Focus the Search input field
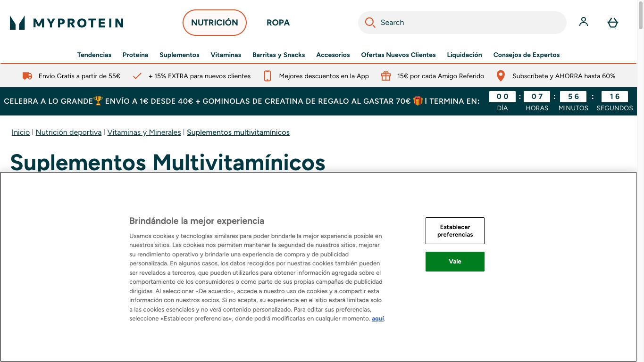Image resolution: width=644 pixels, height=362 pixels. [462, 23]
